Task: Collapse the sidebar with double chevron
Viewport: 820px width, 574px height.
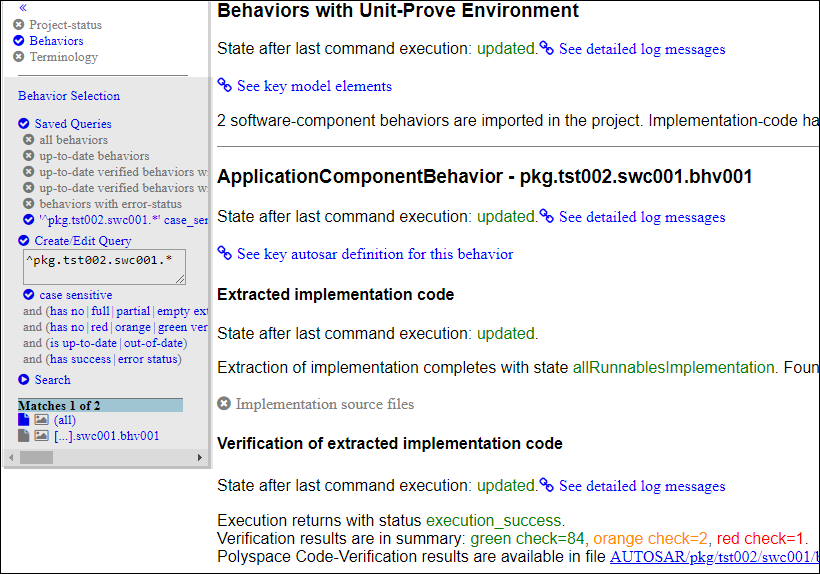Action: click(x=23, y=7)
